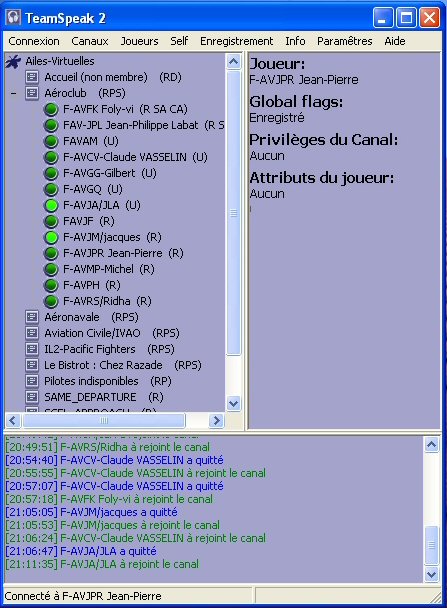The width and height of the screenshot is (447, 608).
Task: Click the channel list scroll up arrow
Action: coord(233,62)
